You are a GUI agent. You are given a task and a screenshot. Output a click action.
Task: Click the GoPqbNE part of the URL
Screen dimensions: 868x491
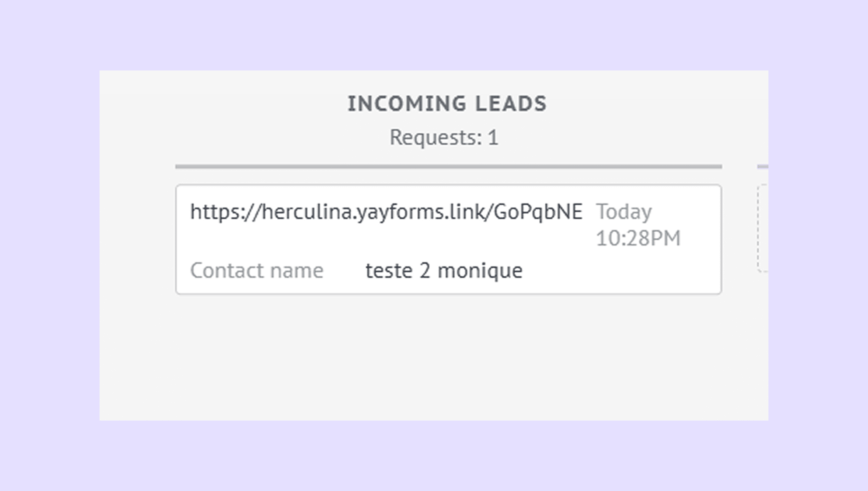click(x=538, y=212)
